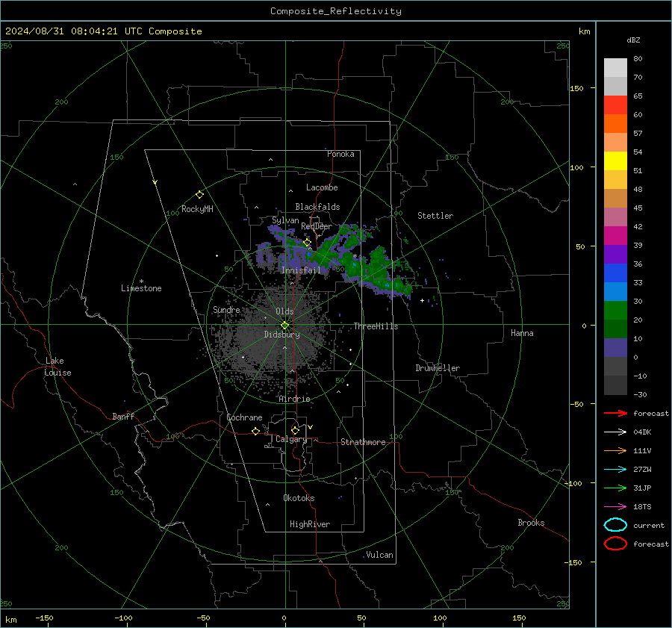Click the Stettler city label
Image resolution: width=672 pixels, height=628 pixels.
click(x=435, y=216)
